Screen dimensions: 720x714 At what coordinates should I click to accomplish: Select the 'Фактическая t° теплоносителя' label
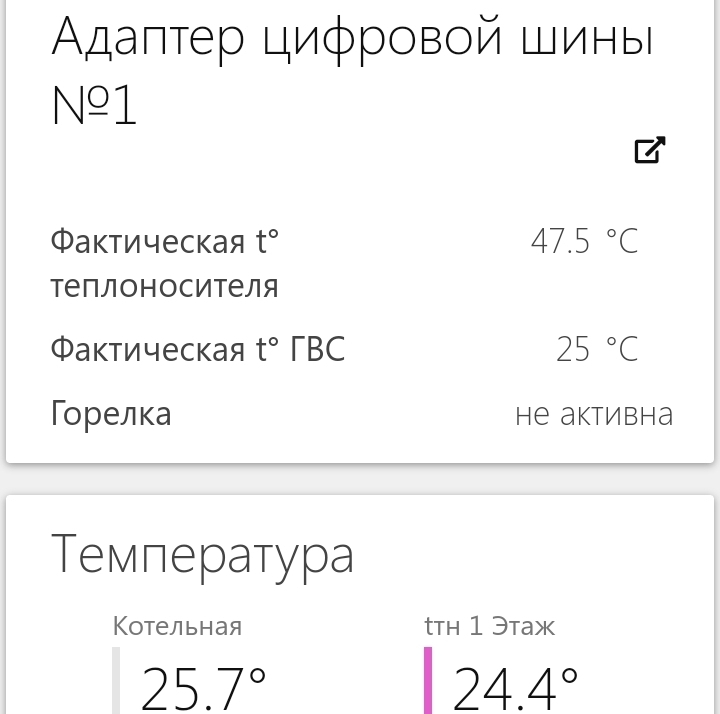coord(165,264)
